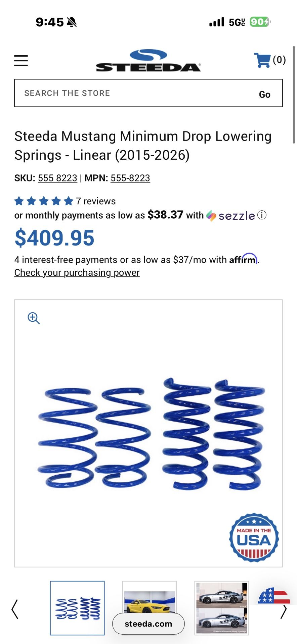The image size is (297, 644).
Task: Click the steeda.com address pill
Action: pyautogui.click(x=148, y=624)
